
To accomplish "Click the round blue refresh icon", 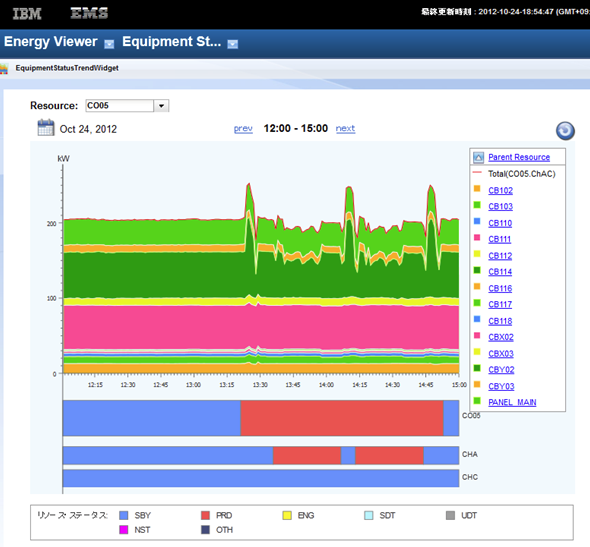I will click(x=565, y=131).
